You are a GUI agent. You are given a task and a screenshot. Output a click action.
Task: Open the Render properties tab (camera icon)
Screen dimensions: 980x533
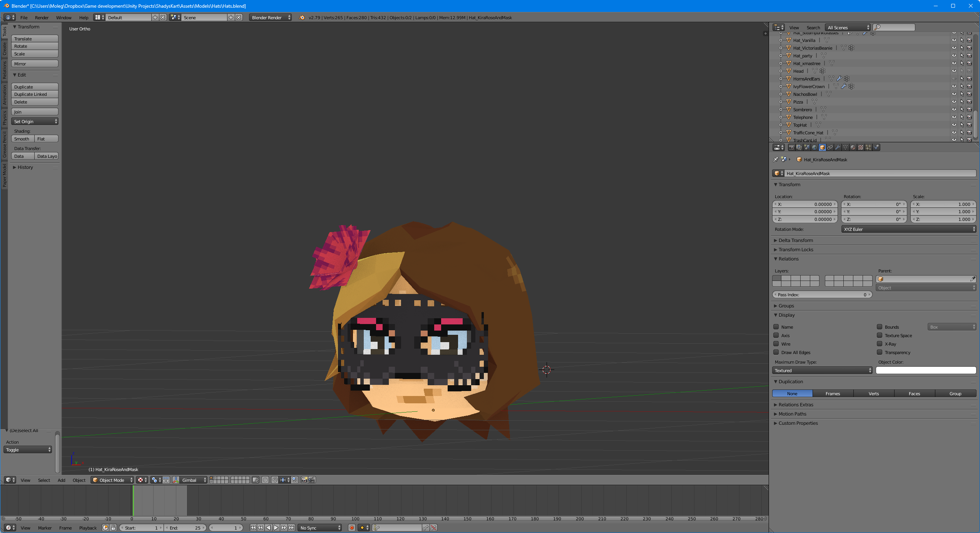(x=792, y=147)
